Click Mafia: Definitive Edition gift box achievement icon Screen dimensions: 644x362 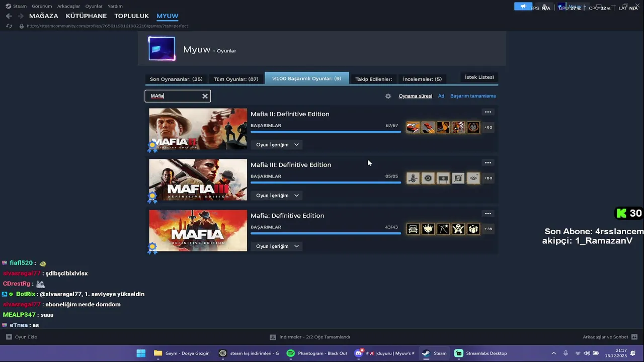473,229
